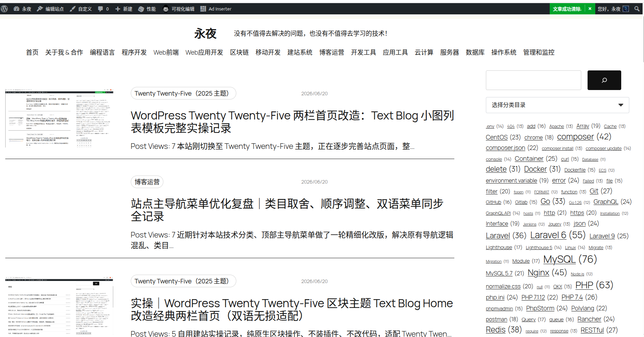Open thumbnail of the Text Blog Home post

click(59, 307)
